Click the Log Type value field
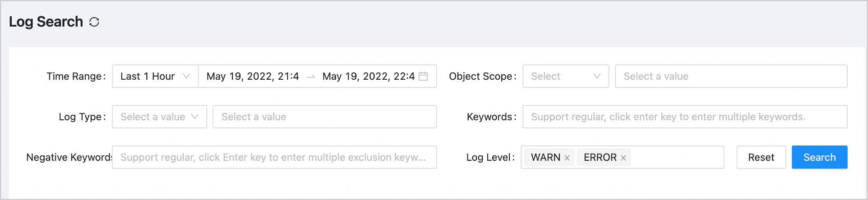868x200 pixels. click(324, 117)
